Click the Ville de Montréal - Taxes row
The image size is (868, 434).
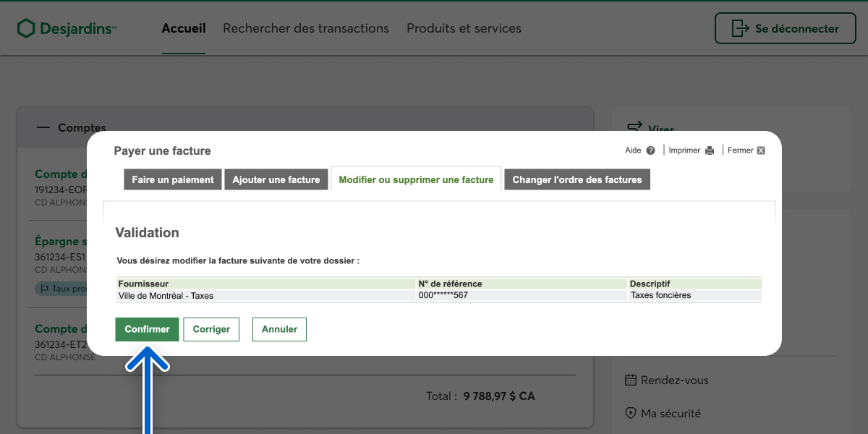[166, 295]
